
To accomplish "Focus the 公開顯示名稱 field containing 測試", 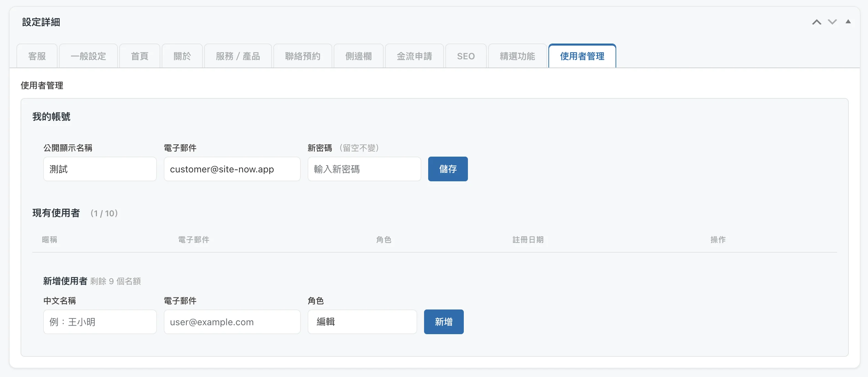I will pos(100,169).
